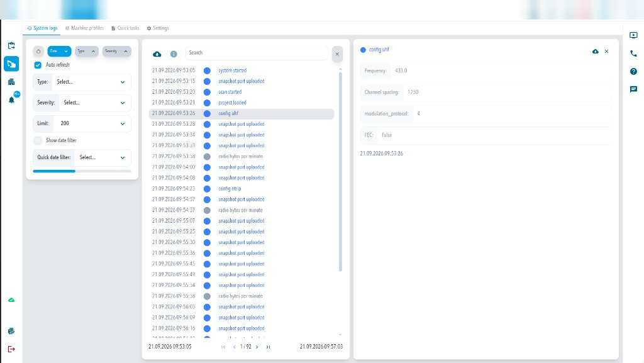Clear the search field with X button

click(x=337, y=54)
